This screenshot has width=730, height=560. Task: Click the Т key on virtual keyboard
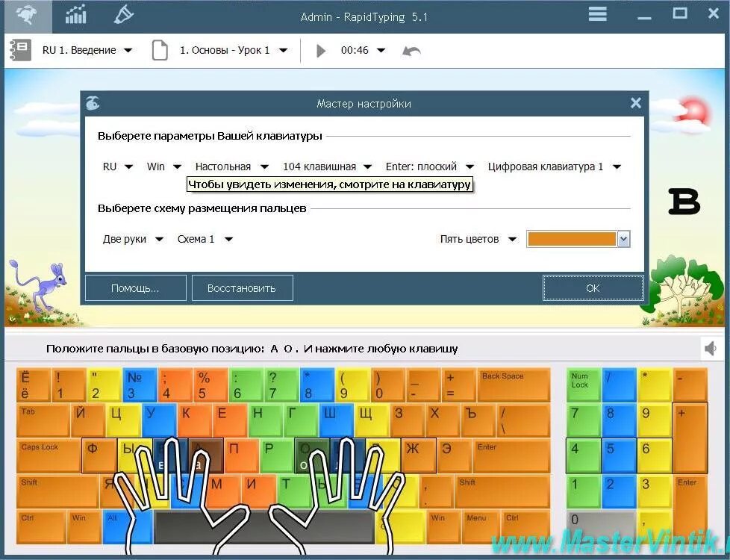(294, 491)
